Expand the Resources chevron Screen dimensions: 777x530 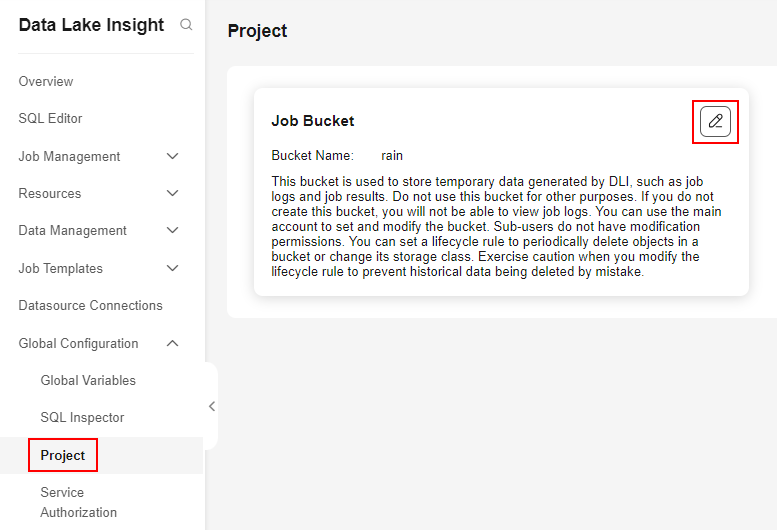coord(172,193)
